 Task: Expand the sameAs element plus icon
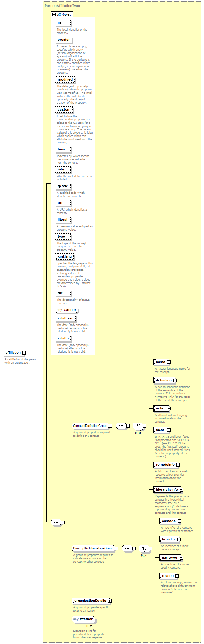click(179, 521)
